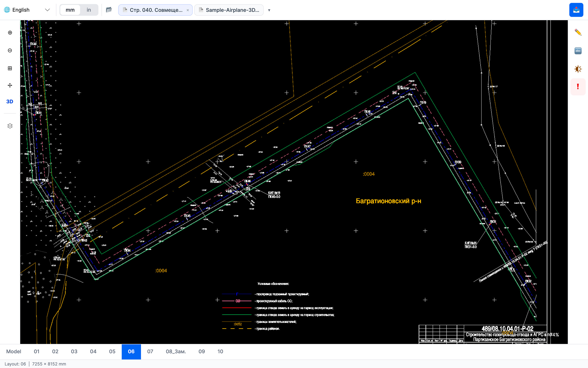The height and width of the screenshot is (368, 588).
Task: Click the abc text tool icon
Action: click(578, 51)
